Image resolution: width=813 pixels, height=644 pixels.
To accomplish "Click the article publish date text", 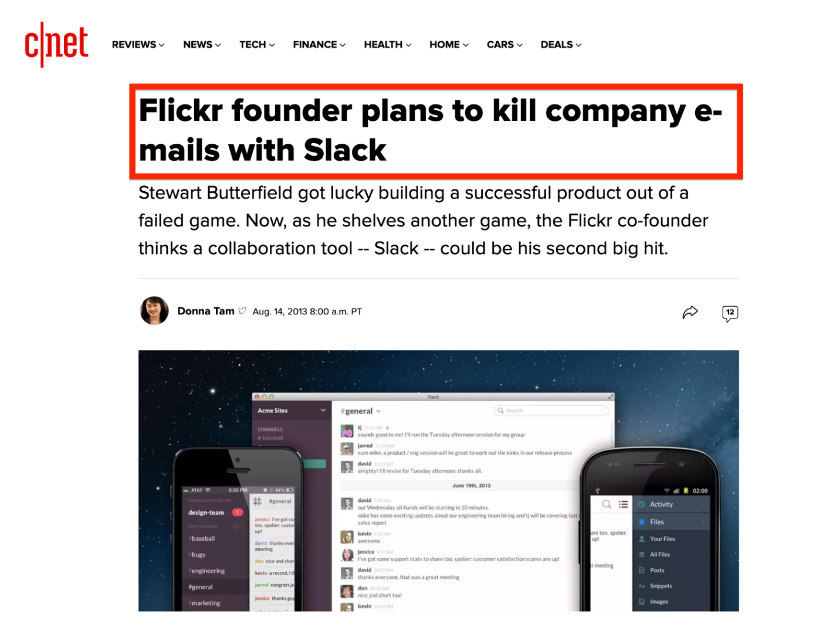I will [x=307, y=311].
